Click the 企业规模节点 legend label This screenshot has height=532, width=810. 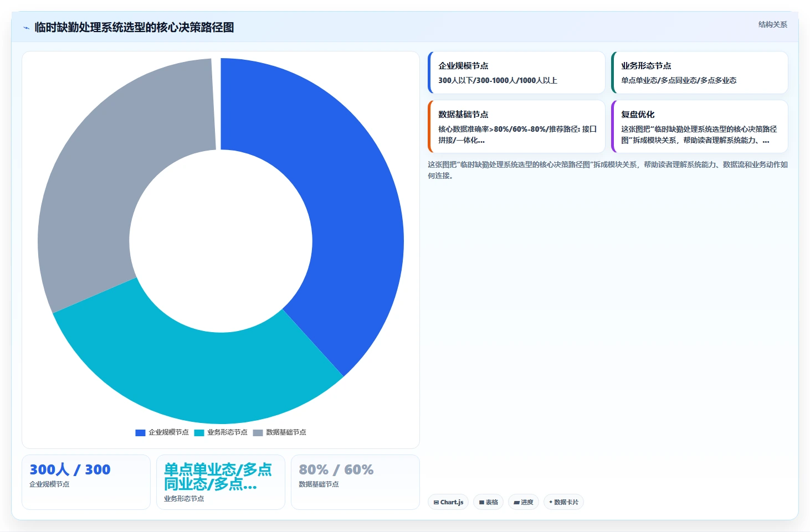pos(168,432)
